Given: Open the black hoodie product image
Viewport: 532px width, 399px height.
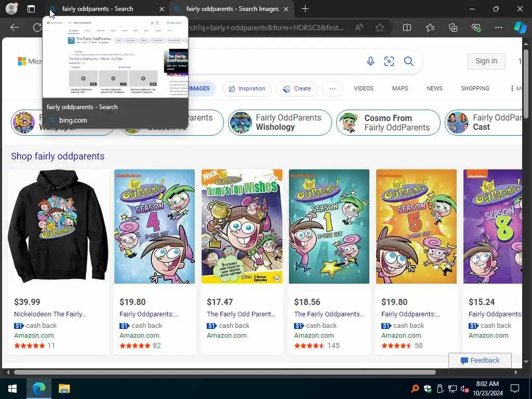Looking at the screenshot, I should click(x=58, y=227).
